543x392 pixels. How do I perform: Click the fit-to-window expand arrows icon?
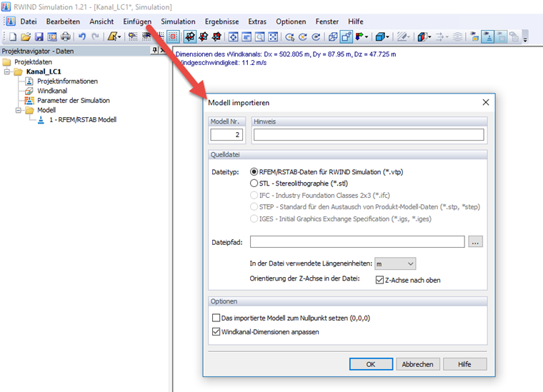coord(273,36)
